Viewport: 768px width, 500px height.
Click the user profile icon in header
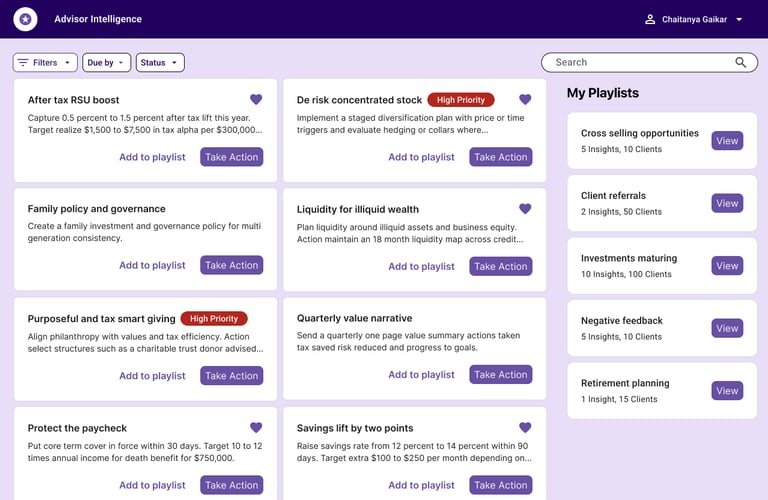[650, 19]
